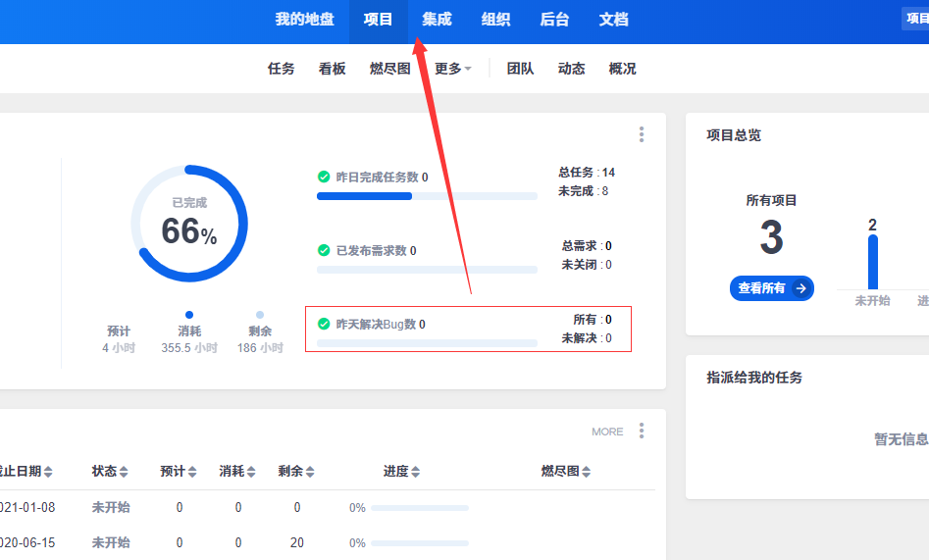Image resolution: width=929 pixels, height=560 pixels.
Task: Click the 0% progress bar in 06-15 row
Action: pyautogui.click(x=420, y=542)
